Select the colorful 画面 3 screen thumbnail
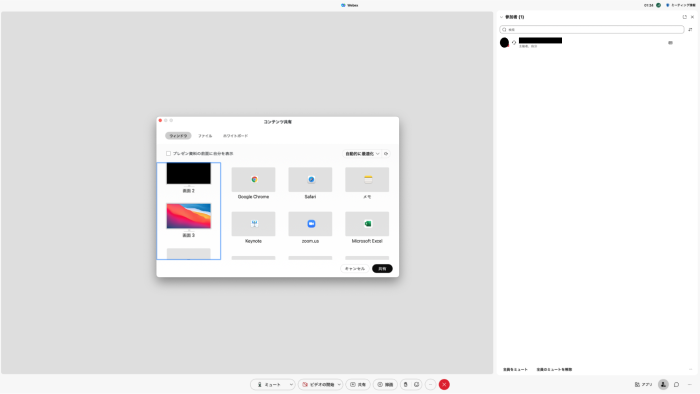The height and width of the screenshot is (394, 700). 188,216
